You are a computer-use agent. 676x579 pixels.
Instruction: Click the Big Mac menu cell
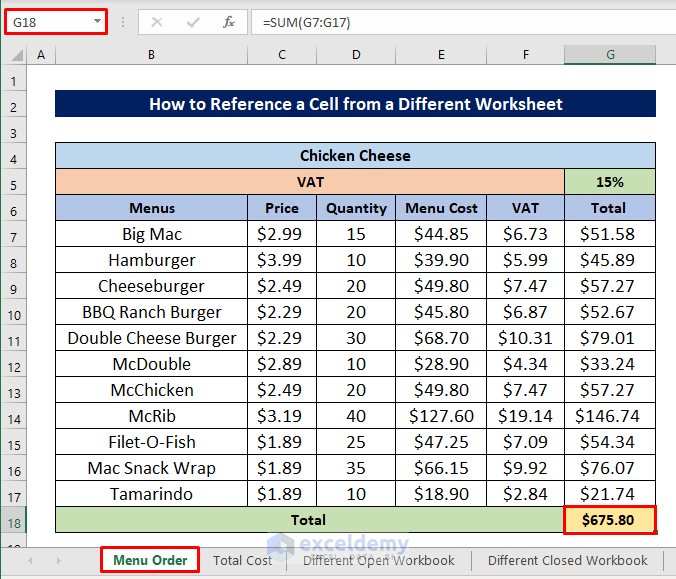151,234
